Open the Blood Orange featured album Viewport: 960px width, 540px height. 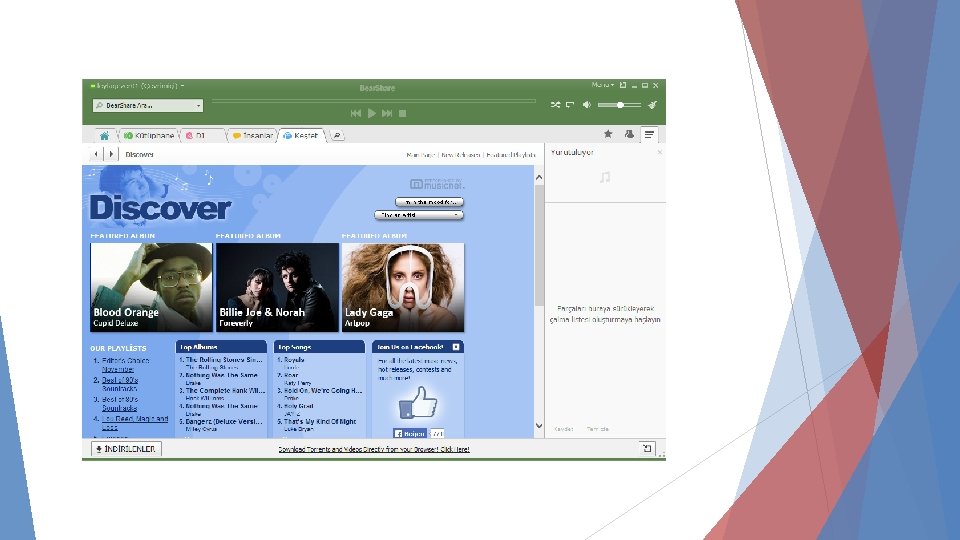coord(151,287)
